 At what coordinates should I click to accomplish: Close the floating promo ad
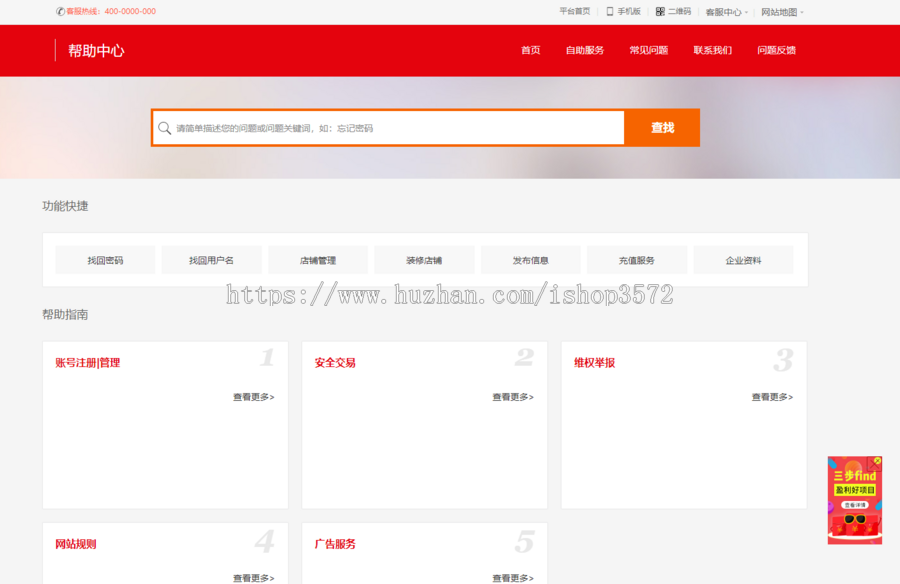[x=876, y=462]
